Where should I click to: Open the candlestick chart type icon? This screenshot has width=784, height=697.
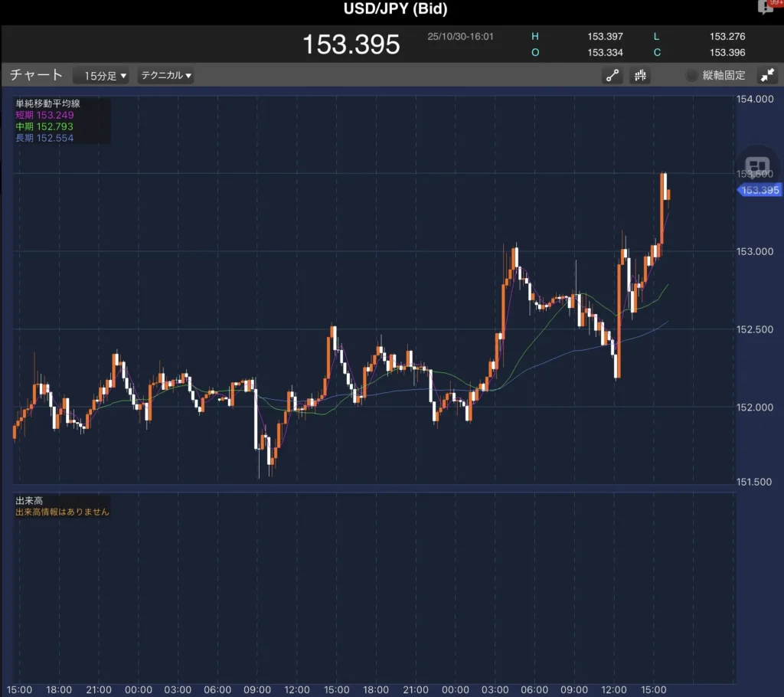pyautogui.click(x=640, y=75)
